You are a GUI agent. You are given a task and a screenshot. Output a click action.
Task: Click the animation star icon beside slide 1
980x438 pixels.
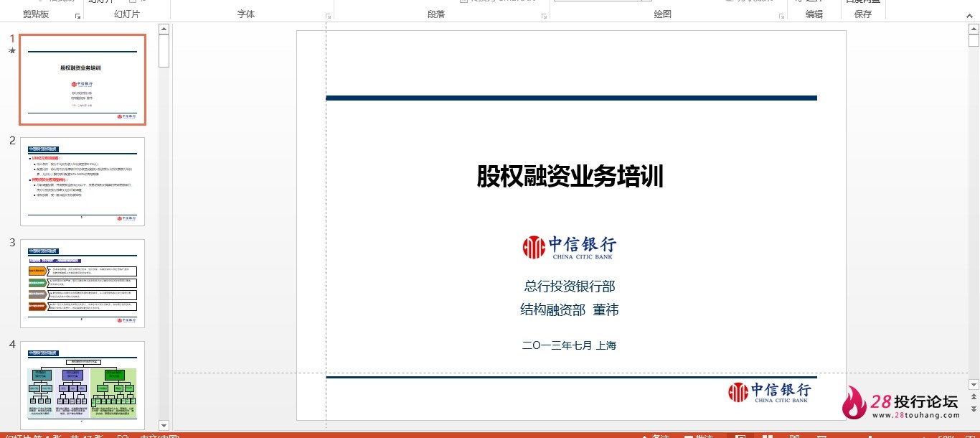click(11, 51)
